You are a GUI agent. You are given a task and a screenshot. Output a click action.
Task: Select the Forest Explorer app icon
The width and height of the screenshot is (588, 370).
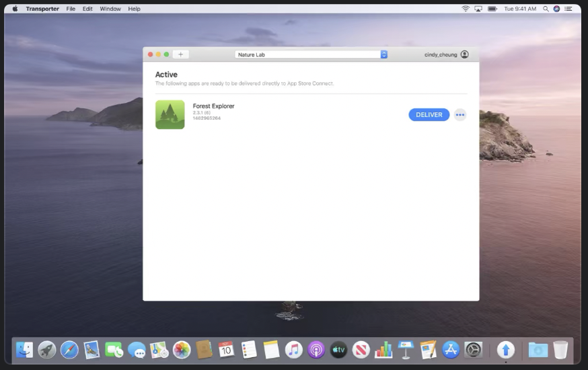pyautogui.click(x=170, y=115)
